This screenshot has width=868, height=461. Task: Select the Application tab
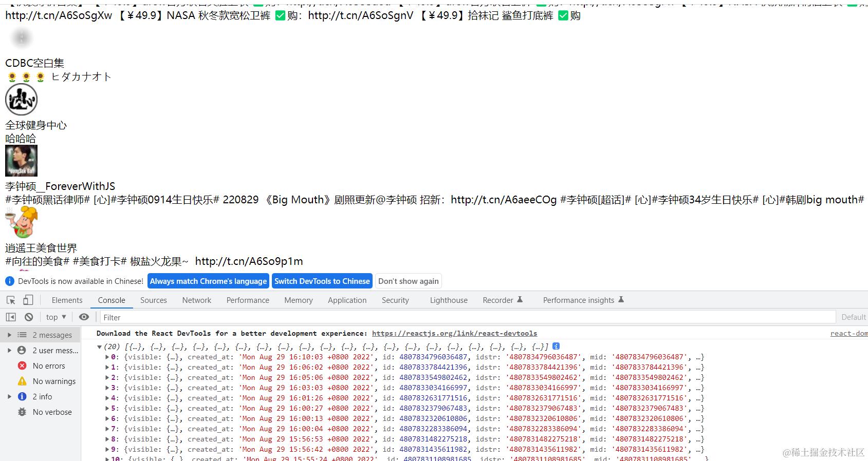(347, 300)
